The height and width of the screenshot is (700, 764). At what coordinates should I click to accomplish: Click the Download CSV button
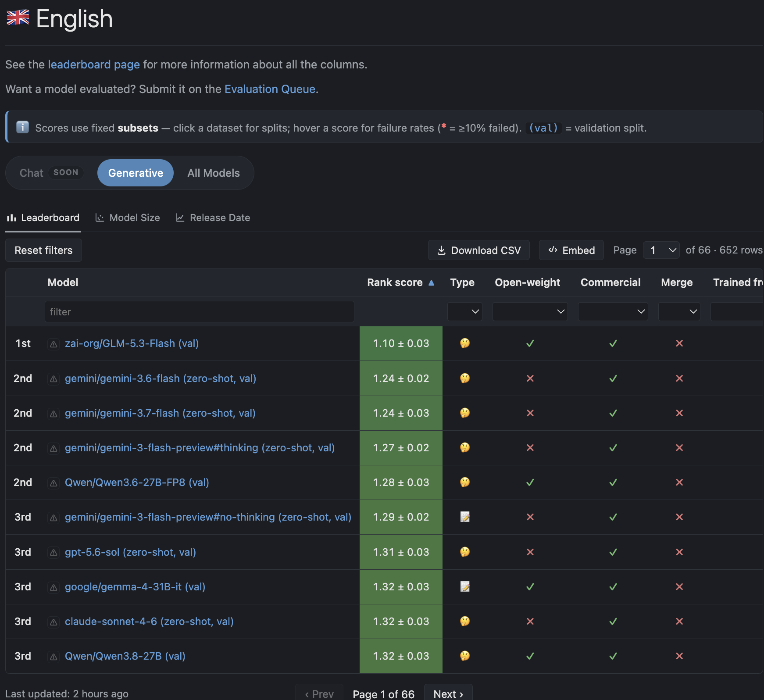click(x=479, y=250)
